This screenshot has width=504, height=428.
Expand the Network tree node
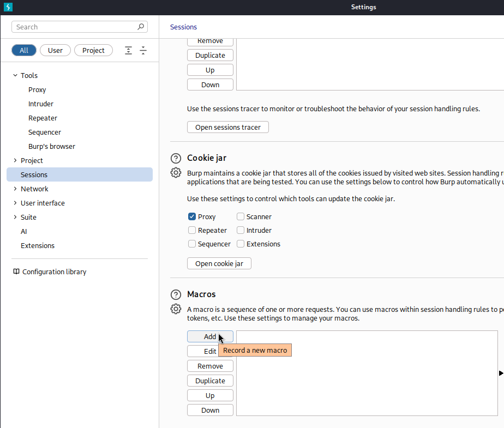click(15, 189)
